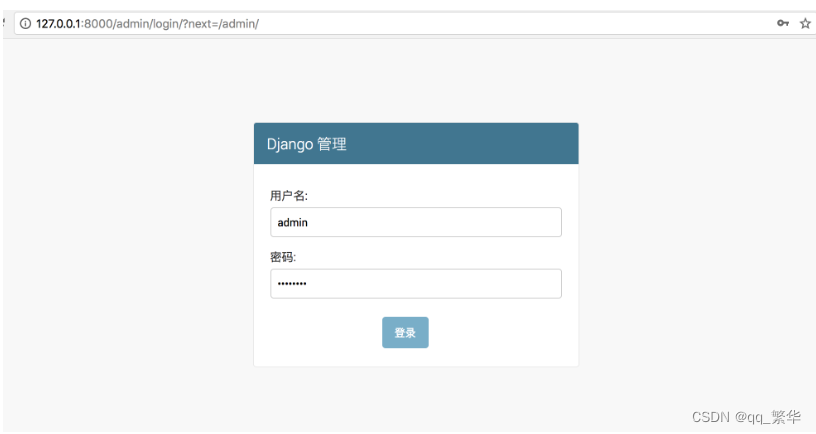This screenshot has height=434, width=816.
Task: Click the site info icon in address bar
Action: (26, 23)
